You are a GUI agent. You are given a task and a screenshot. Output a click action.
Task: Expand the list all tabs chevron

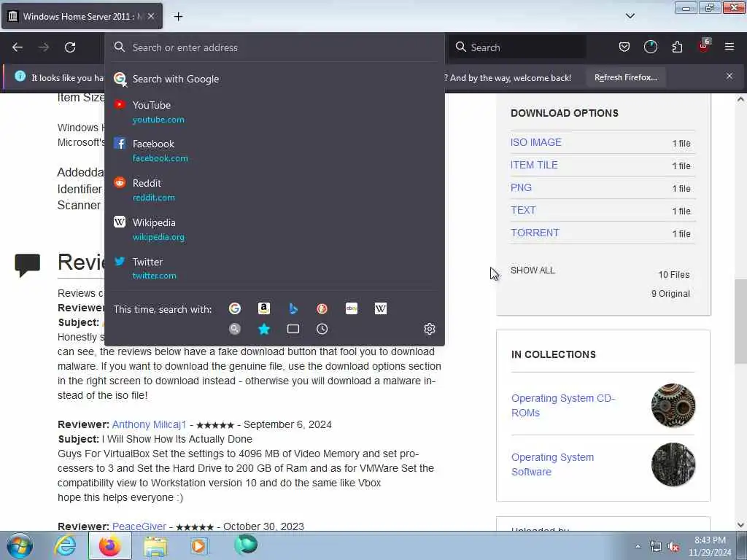tap(630, 16)
